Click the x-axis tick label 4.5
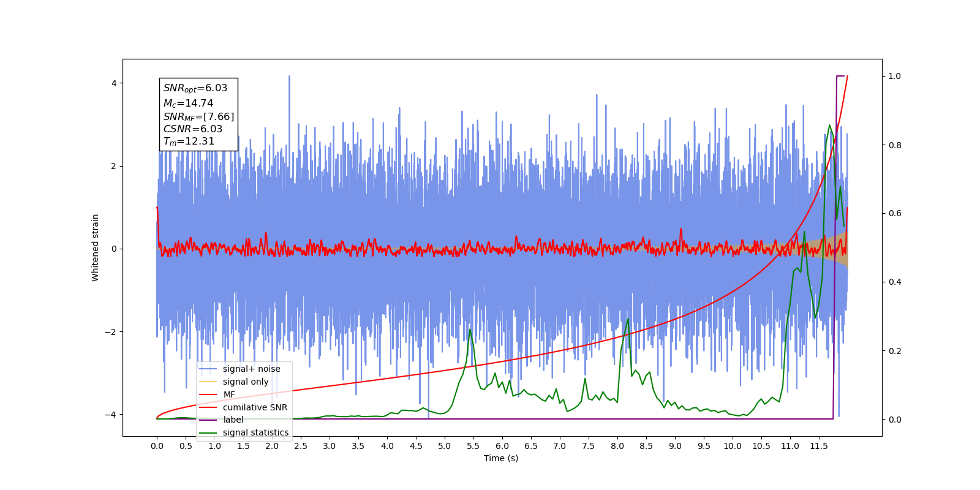Screen dimensions: 980x490 click(416, 446)
